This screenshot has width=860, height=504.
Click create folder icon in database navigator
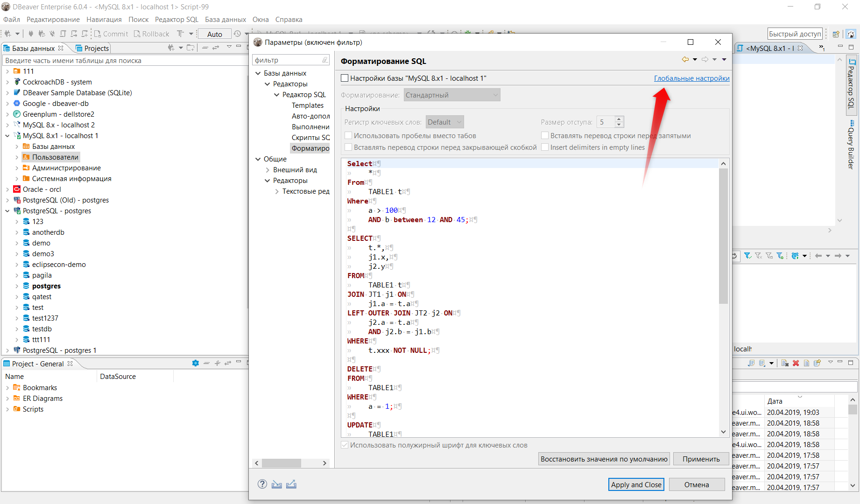(x=190, y=48)
